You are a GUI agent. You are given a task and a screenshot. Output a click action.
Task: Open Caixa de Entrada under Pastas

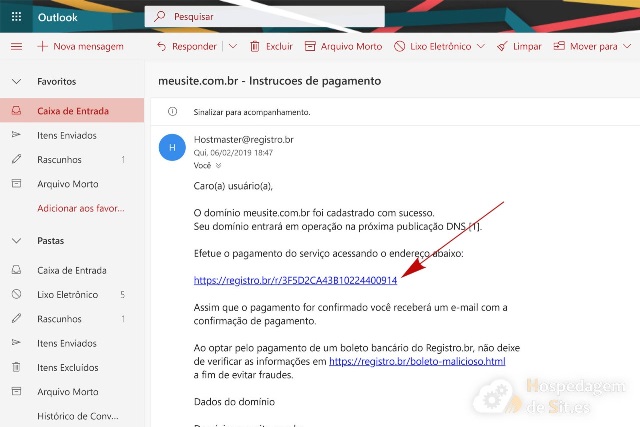[72, 270]
